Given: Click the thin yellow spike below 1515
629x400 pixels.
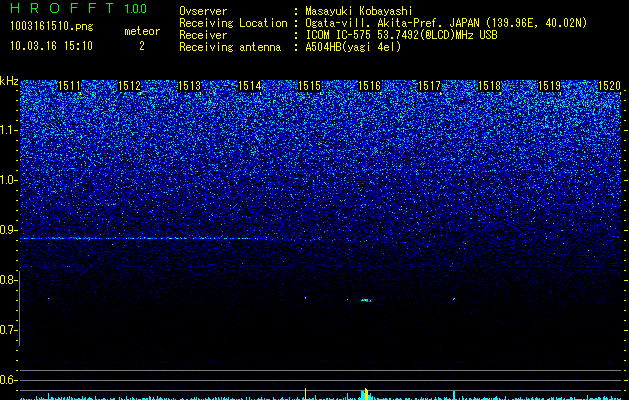Looking at the screenshot, I should (x=306, y=394).
